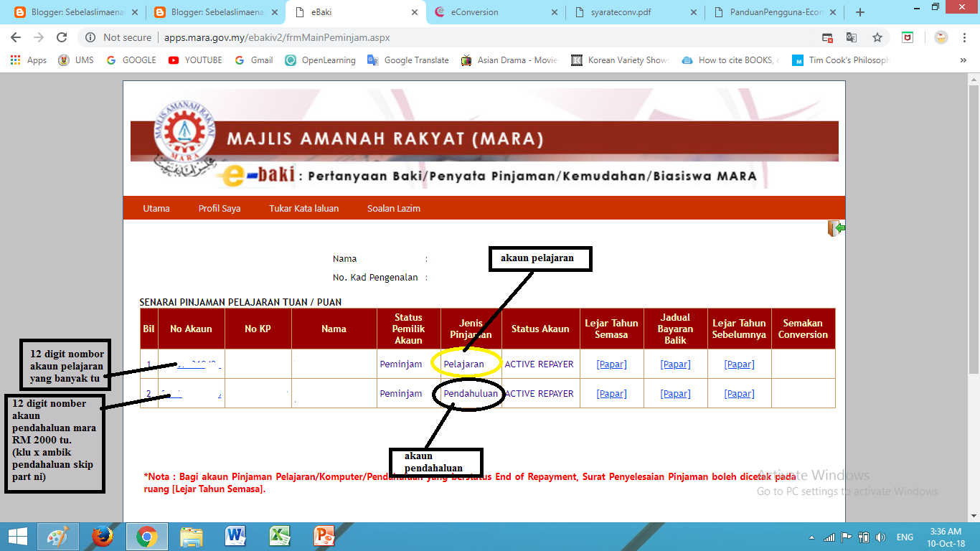This screenshot has height=551, width=980.
Task: Launch Firefox from the taskbar
Action: click(x=103, y=537)
